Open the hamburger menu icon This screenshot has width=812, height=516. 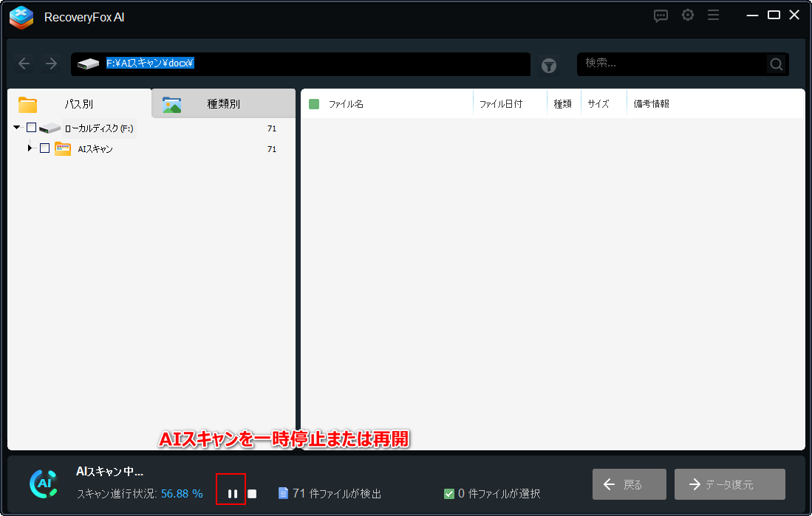tap(713, 15)
